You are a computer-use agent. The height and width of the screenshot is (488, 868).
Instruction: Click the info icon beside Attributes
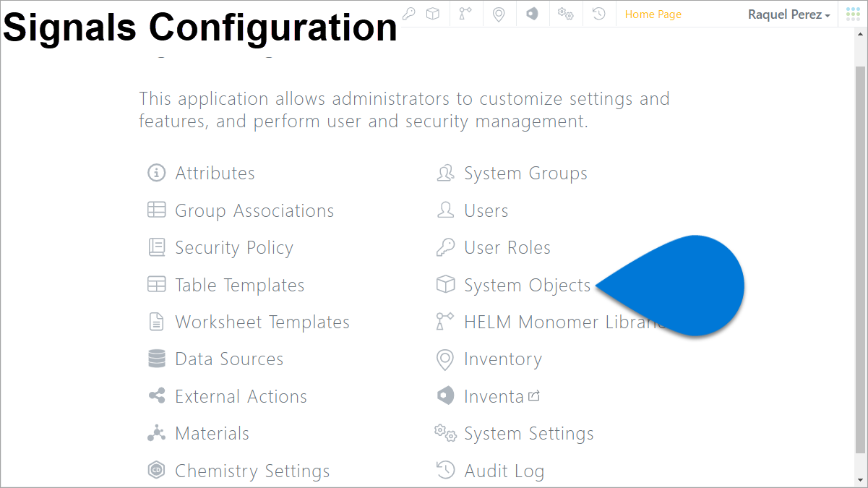coord(156,173)
